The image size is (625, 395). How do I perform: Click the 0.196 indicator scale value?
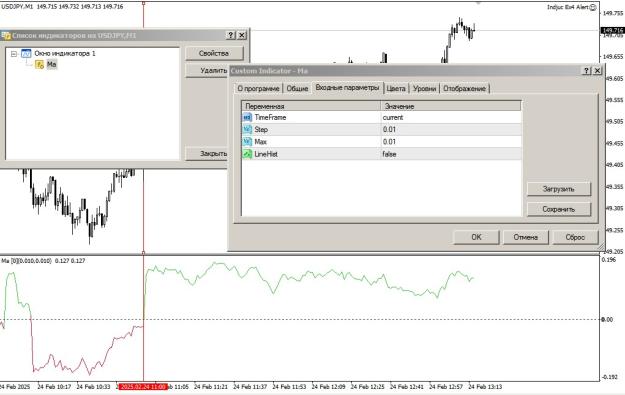click(x=609, y=260)
